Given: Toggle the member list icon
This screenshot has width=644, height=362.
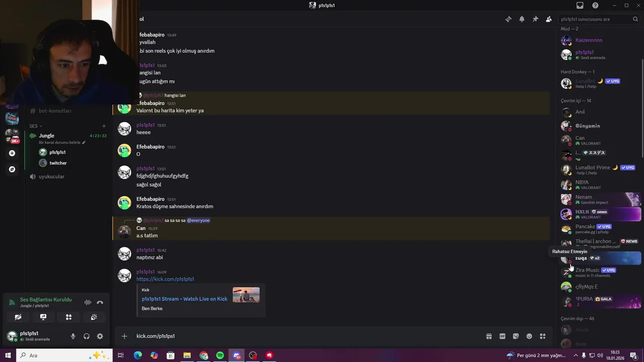Looking at the screenshot, I should click(x=548, y=19).
